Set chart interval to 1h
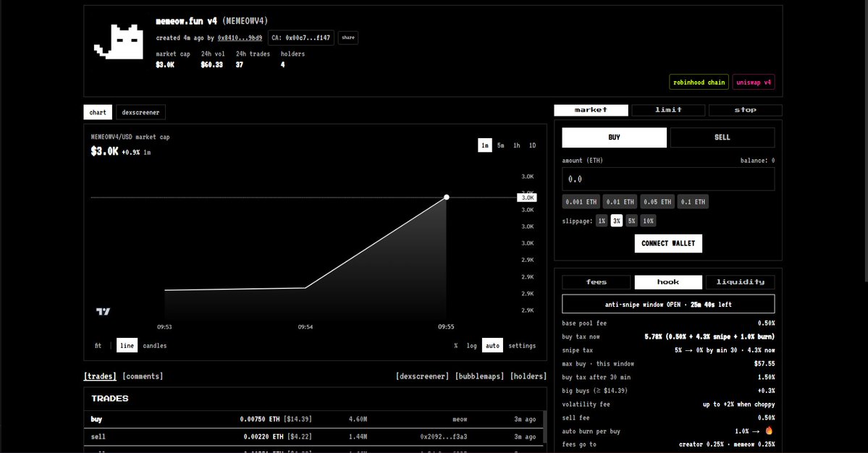 pos(516,145)
